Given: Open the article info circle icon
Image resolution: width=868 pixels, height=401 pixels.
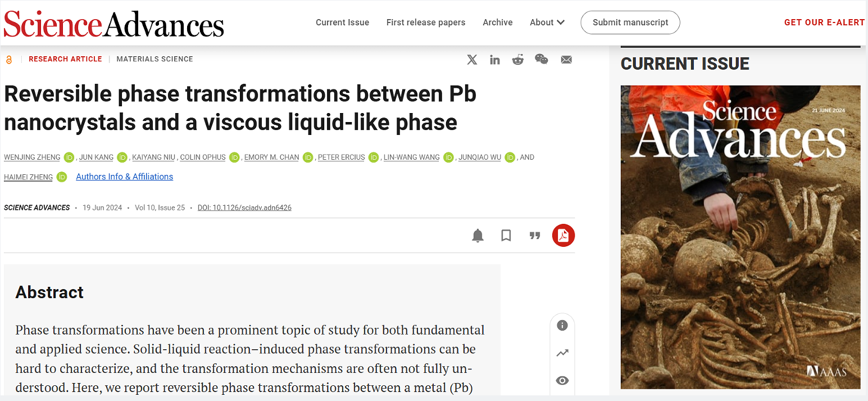Looking at the screenshot, I should coord(562,326).
